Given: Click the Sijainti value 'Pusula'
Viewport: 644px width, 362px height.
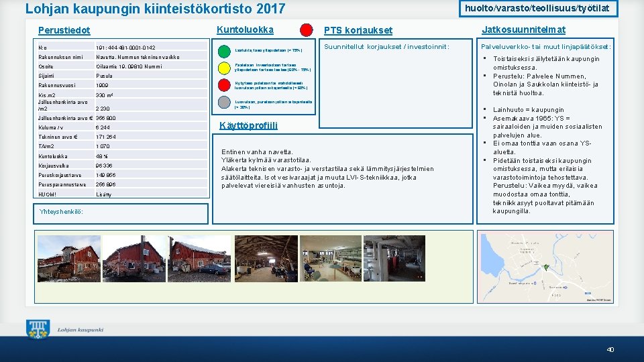Looking at the screenshot, I should (x=105, y=76).
